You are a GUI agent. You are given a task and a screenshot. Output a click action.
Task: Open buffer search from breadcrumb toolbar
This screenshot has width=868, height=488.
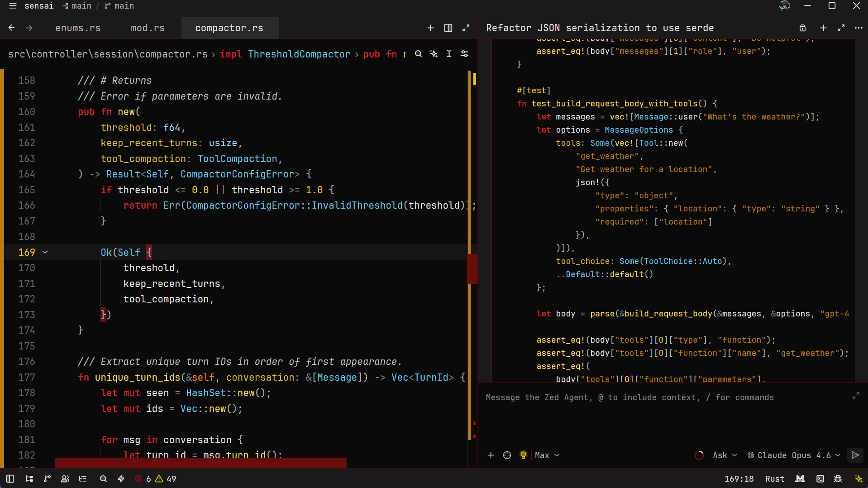tap(418, 54)
